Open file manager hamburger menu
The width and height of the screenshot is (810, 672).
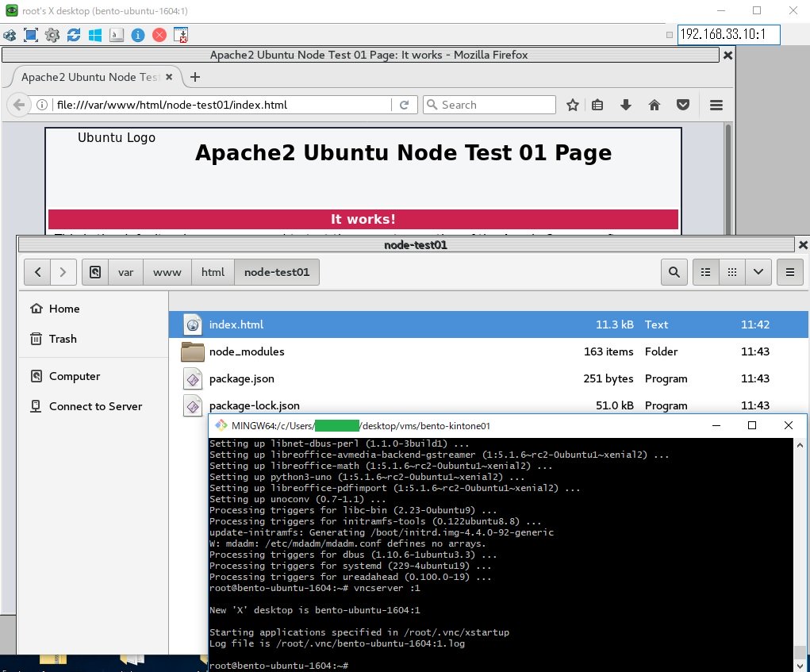tap(790, 272)
